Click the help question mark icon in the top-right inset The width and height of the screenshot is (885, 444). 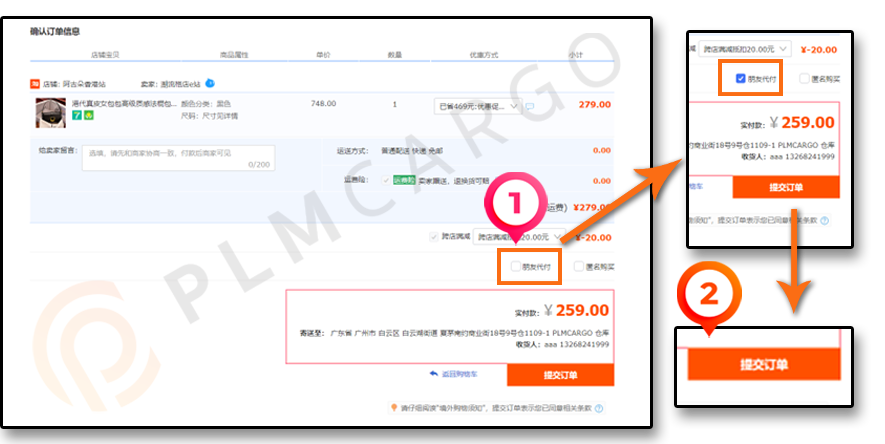click(825, 221)
